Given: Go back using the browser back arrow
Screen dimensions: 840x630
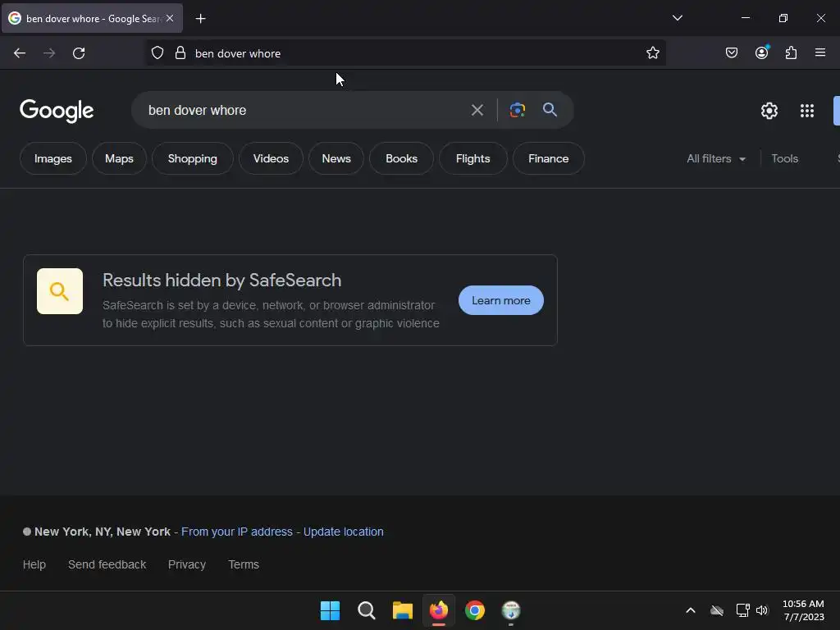Looking at the screenshot, I should tap(20, 53).
